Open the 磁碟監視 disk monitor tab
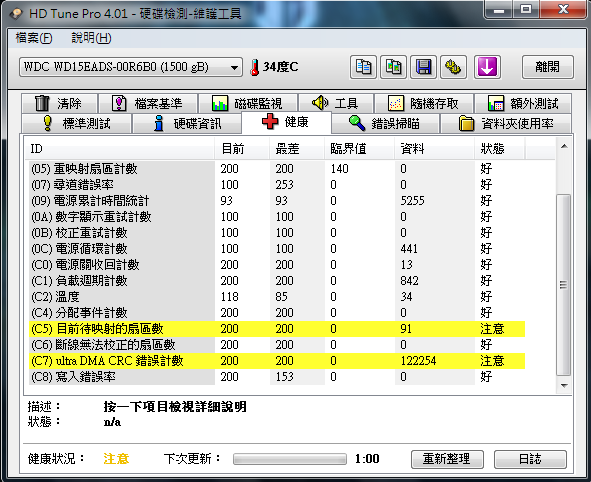This screenshot has width=591, height=482. coord(248,103)
